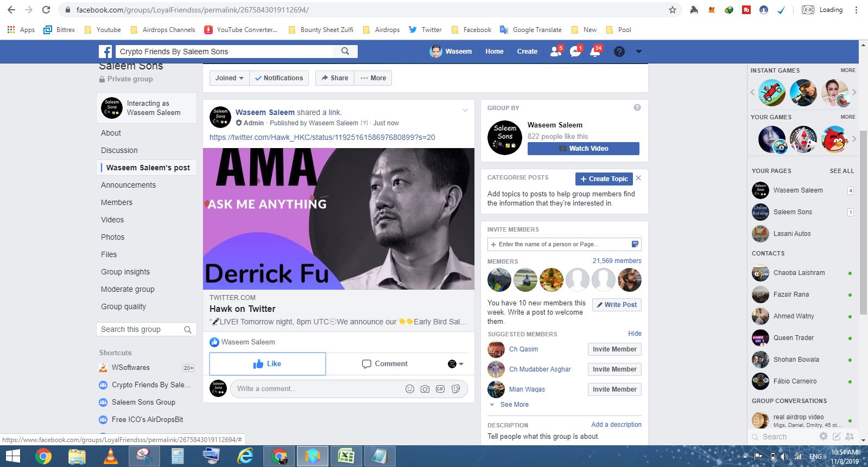This screenshot has height=467, width=868.
Task: Go to the Discussion section
Action: coord(119,150)
